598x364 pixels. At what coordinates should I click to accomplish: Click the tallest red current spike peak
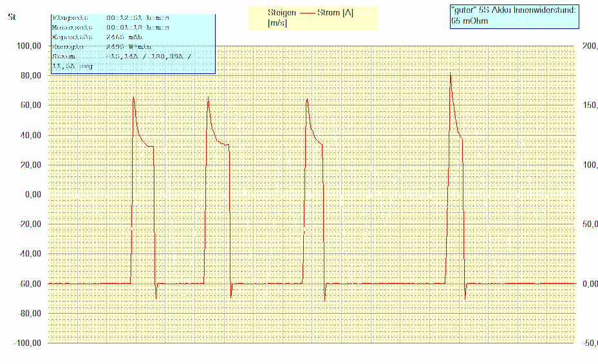tap(450, 74)
